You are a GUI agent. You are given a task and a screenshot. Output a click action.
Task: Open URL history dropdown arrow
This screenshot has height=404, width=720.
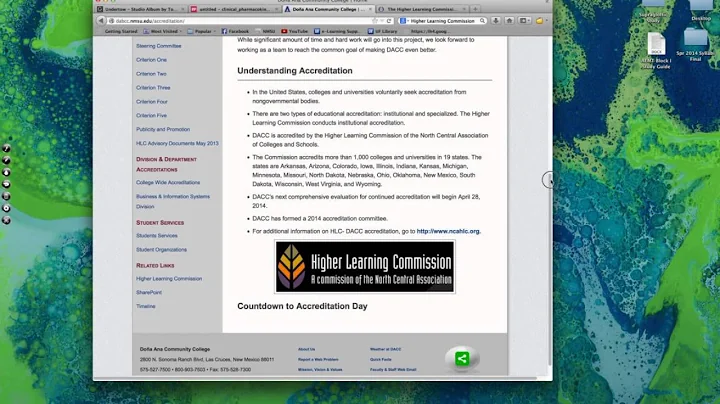click(382, 21)
